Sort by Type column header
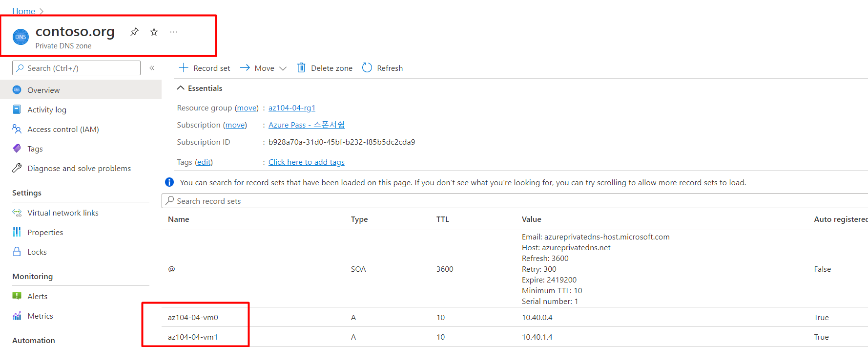Viewport: 868px width, 347px height. tap(359, 219)
